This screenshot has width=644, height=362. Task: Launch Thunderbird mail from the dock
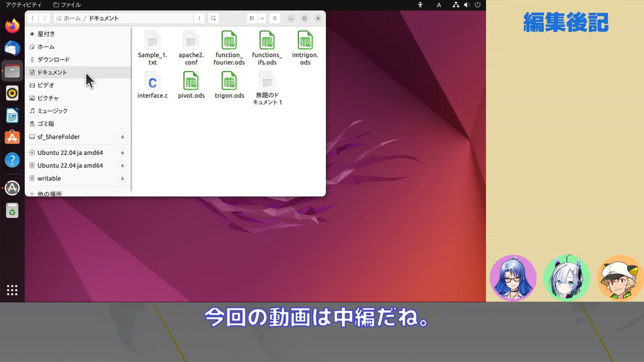(x=12, y=48)
